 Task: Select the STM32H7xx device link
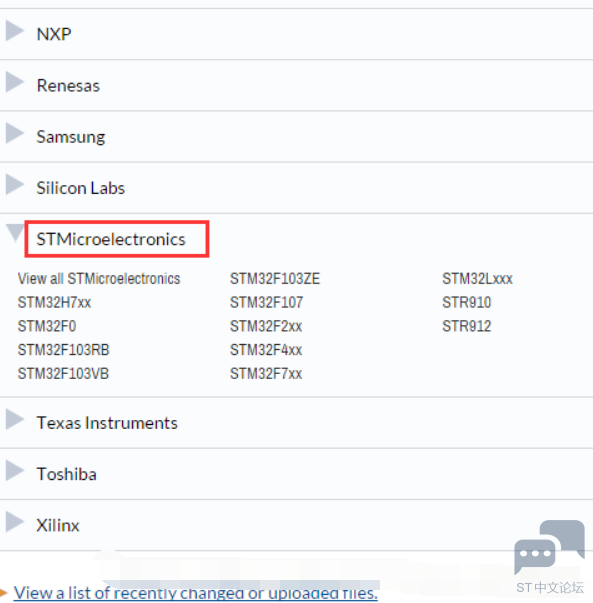54,302
